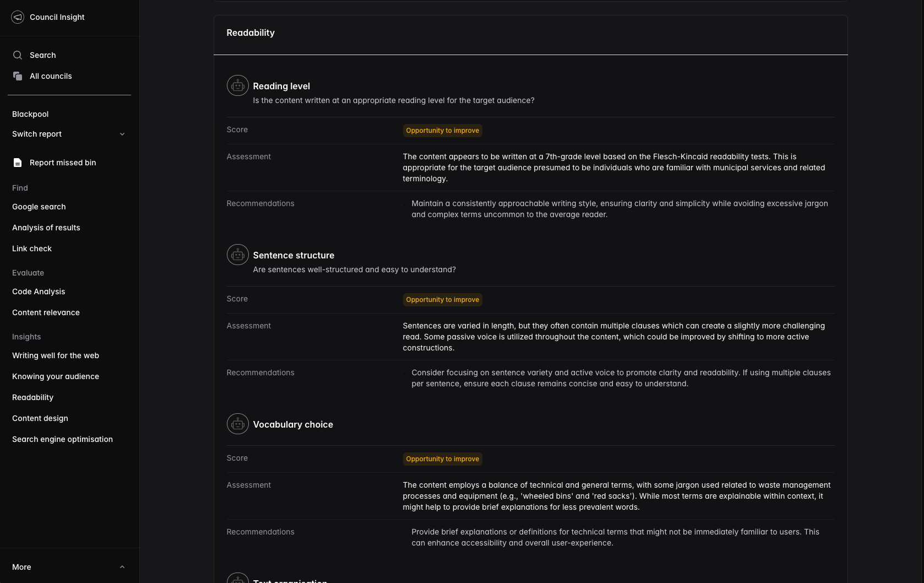Expand the Switch report dropdown chevron
The width and height of the screenshot is (924, 583).
(x=122, y=134)
